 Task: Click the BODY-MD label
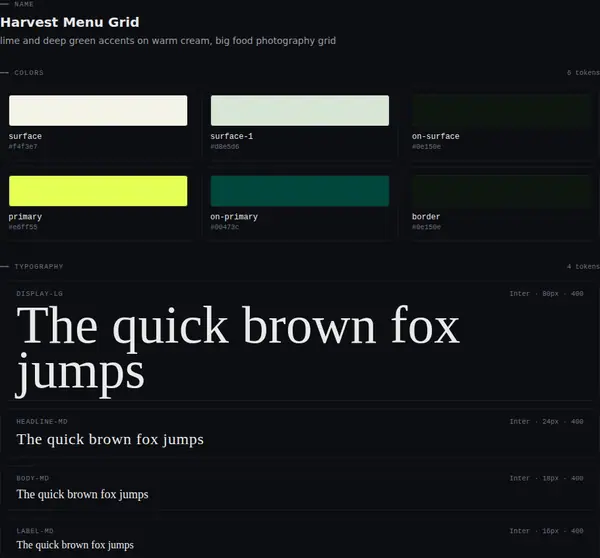point(33,478)
